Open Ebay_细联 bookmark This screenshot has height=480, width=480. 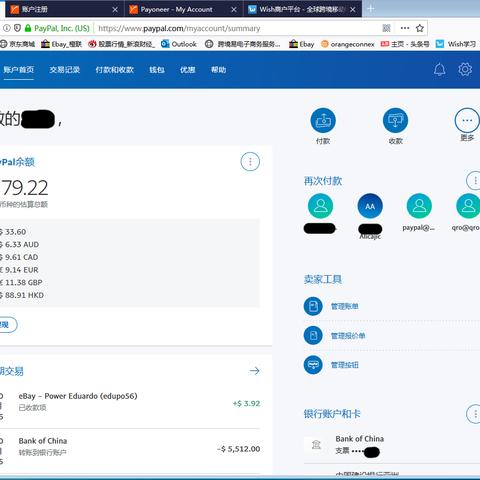point(61,44)
